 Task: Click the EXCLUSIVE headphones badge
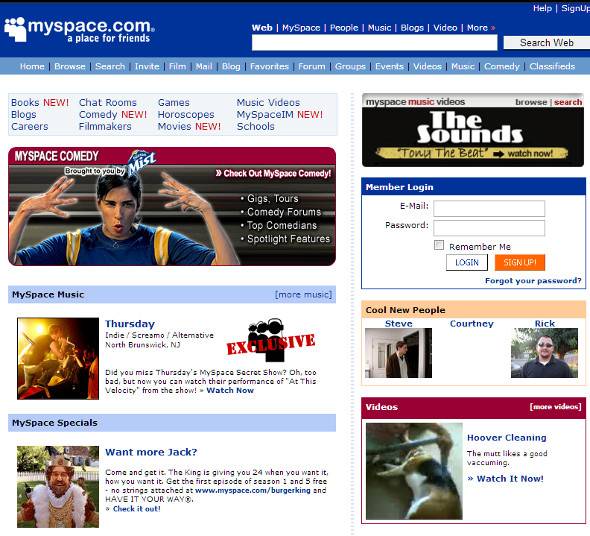271,341
